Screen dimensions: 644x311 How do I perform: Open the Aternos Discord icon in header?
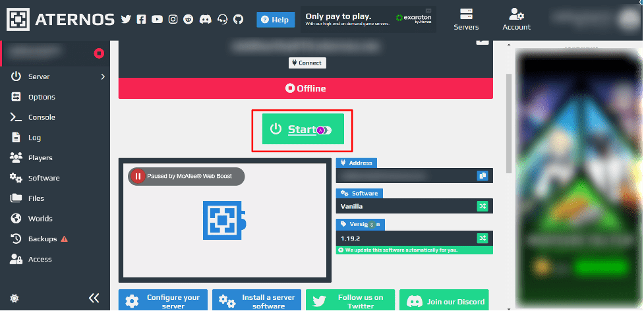[205, 20]
